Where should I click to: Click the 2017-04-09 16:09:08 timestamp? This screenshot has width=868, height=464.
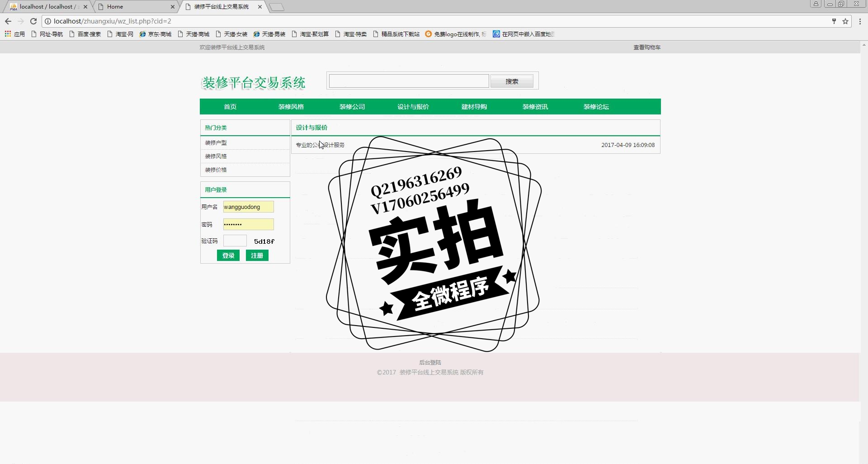628,145
